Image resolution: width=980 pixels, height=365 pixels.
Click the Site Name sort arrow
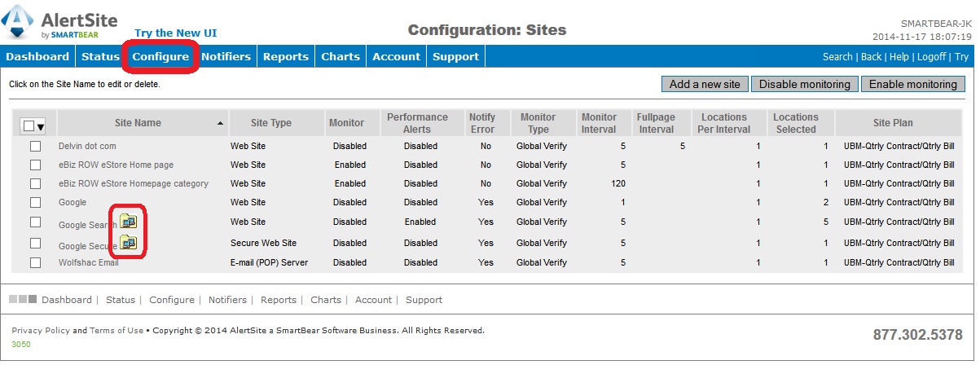[x=220, y=123]
